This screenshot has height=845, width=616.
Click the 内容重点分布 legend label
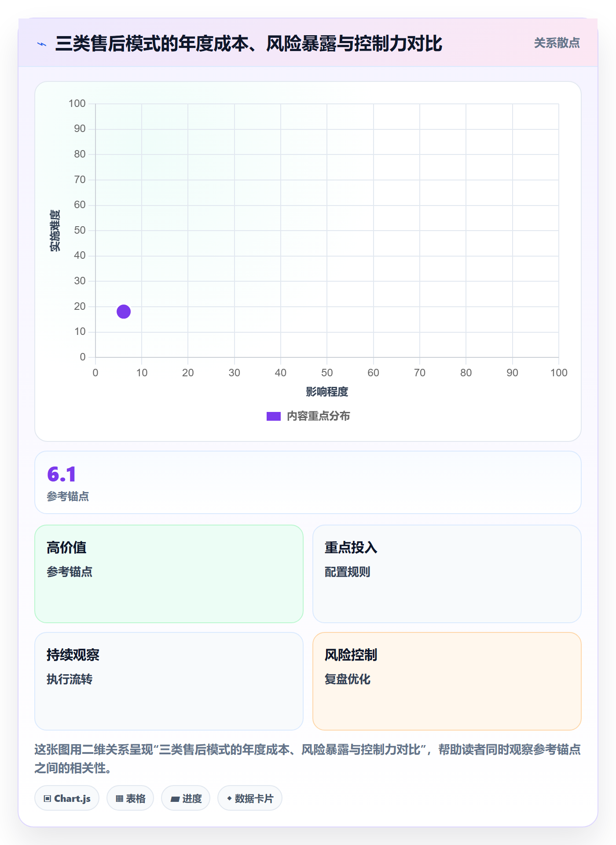point(319,416)
